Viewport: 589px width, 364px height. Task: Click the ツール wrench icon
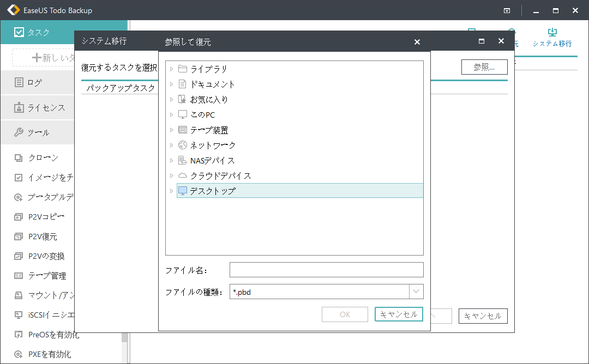pos(19,132)
